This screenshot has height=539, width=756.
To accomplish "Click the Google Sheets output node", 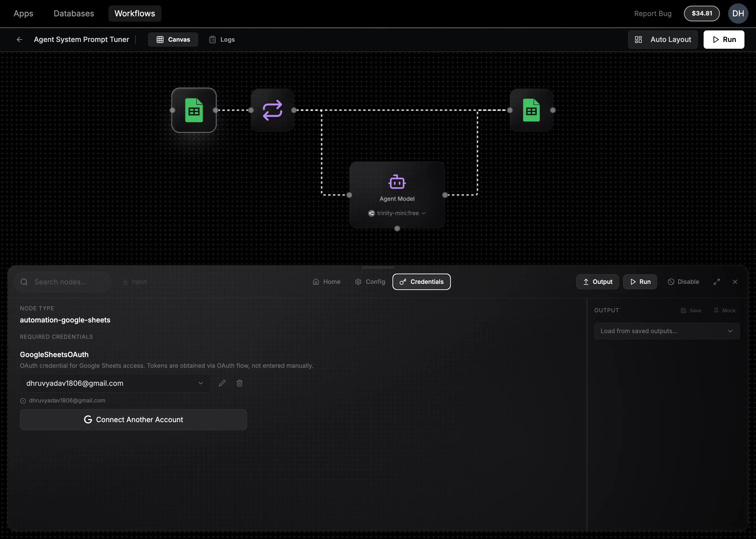I will click(x=531, y=110).
